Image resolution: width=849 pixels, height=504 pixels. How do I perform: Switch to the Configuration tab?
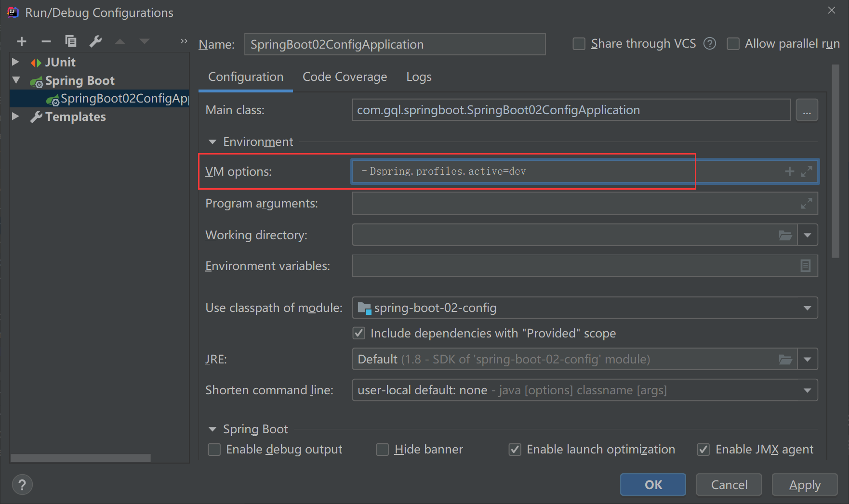246,77
